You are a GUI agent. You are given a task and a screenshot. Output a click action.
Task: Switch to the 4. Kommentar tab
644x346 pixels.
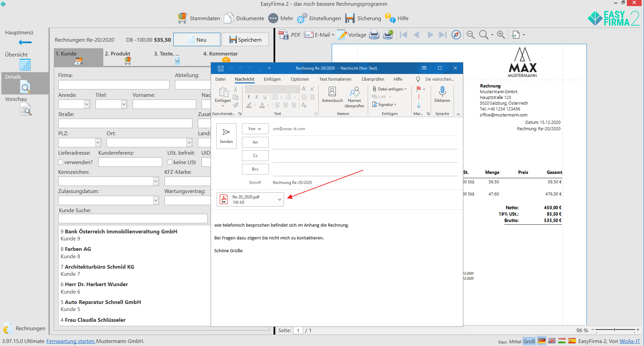[226, 57]
